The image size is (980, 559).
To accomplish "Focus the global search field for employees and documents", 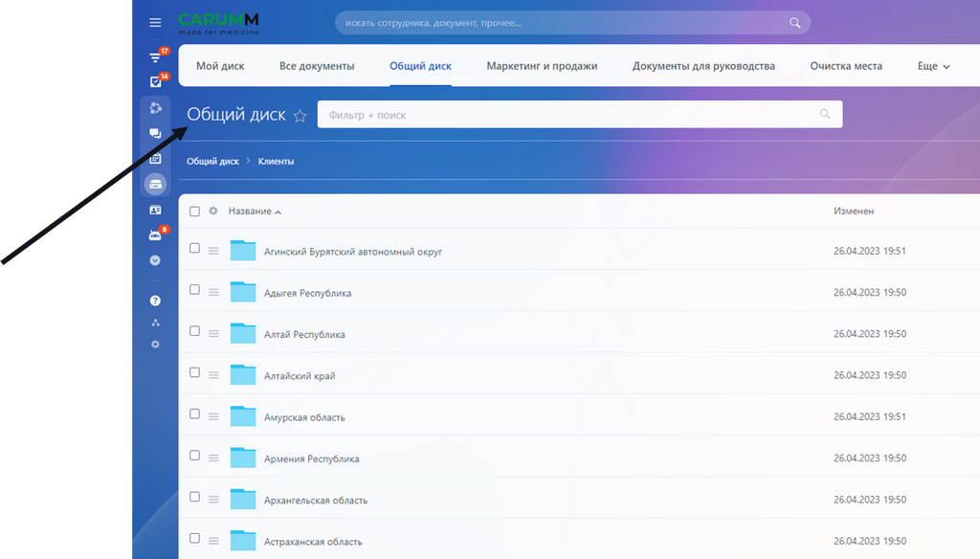I will (573, 23).
